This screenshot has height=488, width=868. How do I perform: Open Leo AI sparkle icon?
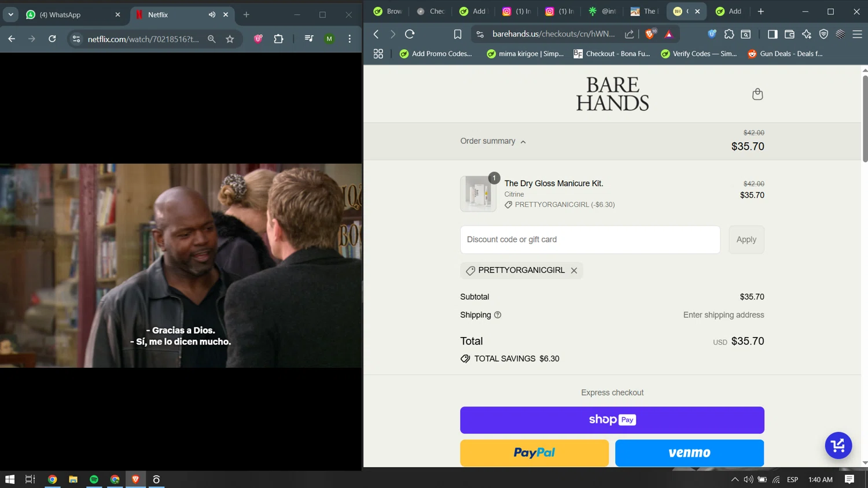click(807, 34)
